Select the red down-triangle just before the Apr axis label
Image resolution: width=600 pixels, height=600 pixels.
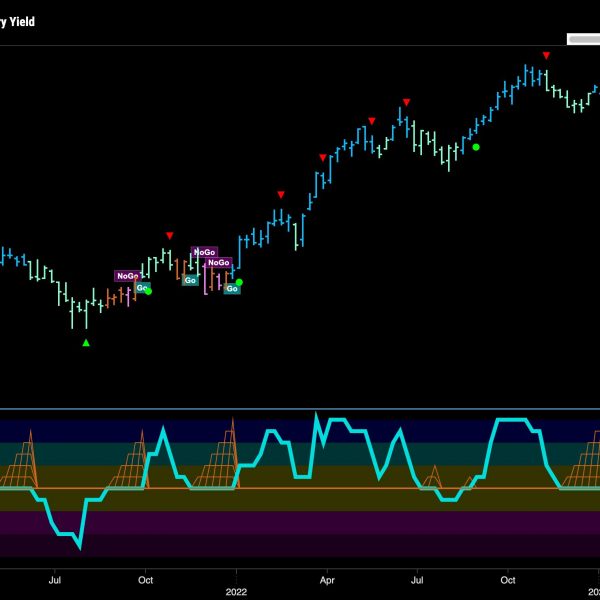tap(323, 158)
